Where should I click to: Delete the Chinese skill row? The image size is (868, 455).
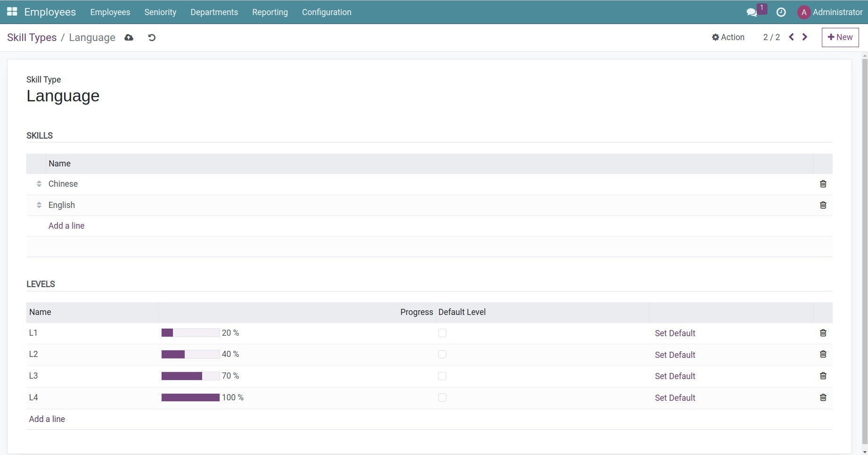(x=823, y=184)
